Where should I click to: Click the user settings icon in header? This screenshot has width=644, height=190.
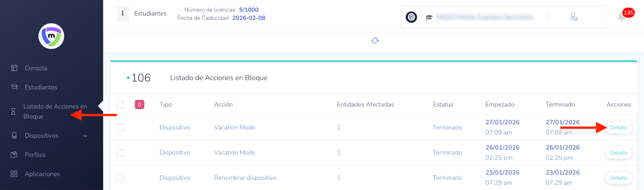tap(574, 17)
